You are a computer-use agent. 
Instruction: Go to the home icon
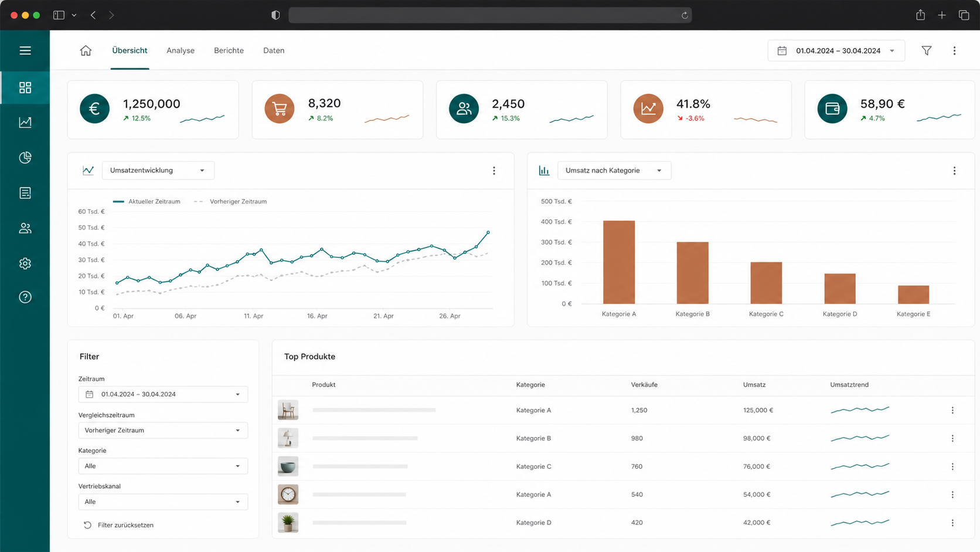[86, 50]
